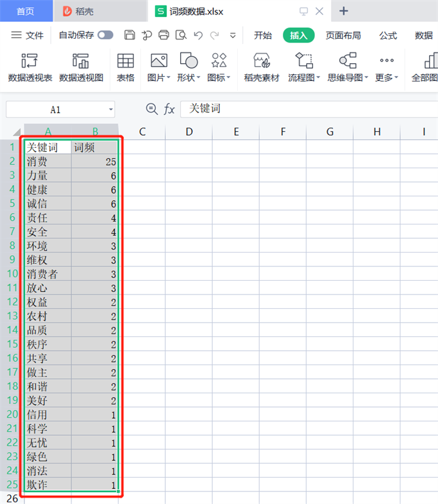Open 稻壳素材 resources
Image resolution: width=438 pixels, height=504 pixels.
262,68
